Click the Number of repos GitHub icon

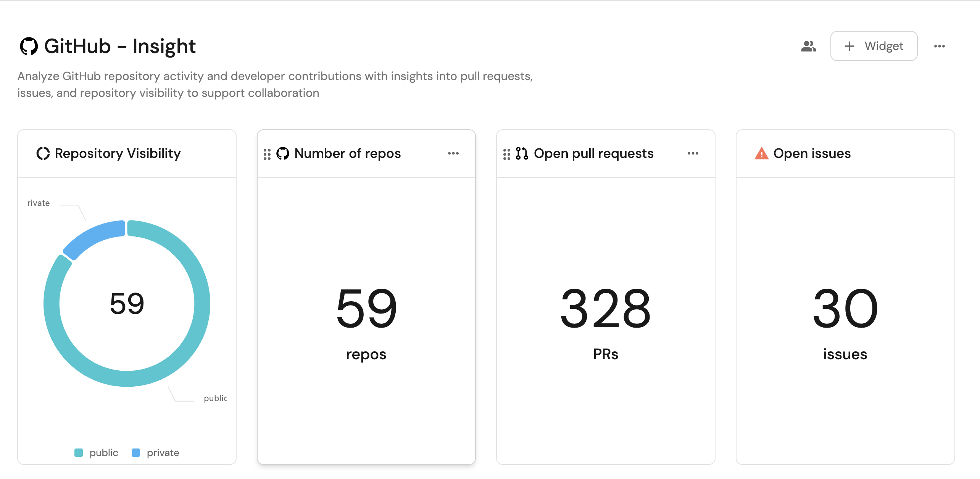pyautogui.click(x=283, y=153)
